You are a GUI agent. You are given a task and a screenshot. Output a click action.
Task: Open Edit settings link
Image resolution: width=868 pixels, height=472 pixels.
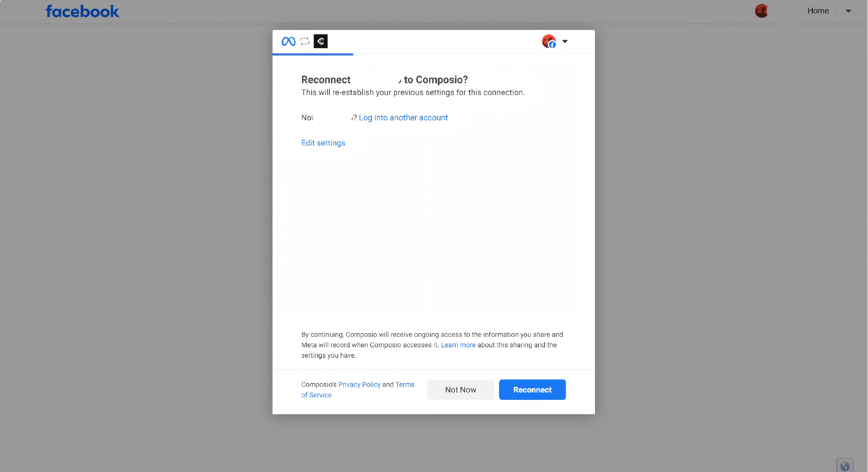[323, 143]
